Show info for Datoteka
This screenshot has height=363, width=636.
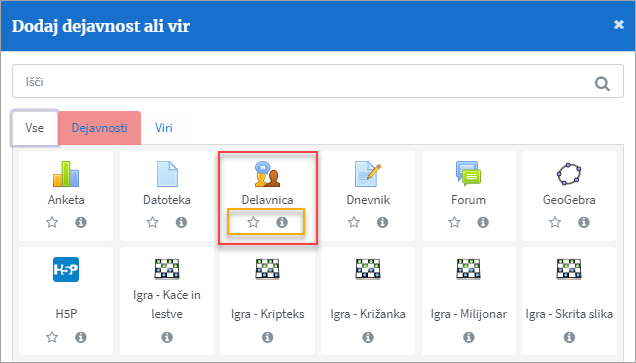181,222
